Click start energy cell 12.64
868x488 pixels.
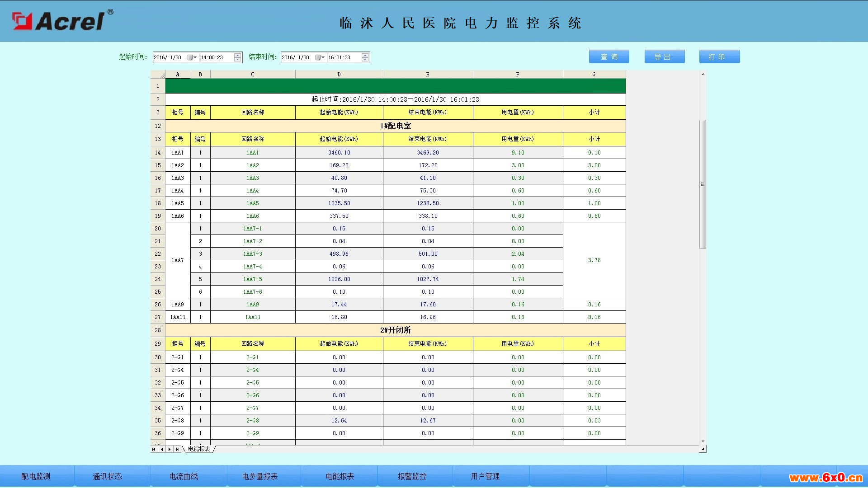click(339, 421)
